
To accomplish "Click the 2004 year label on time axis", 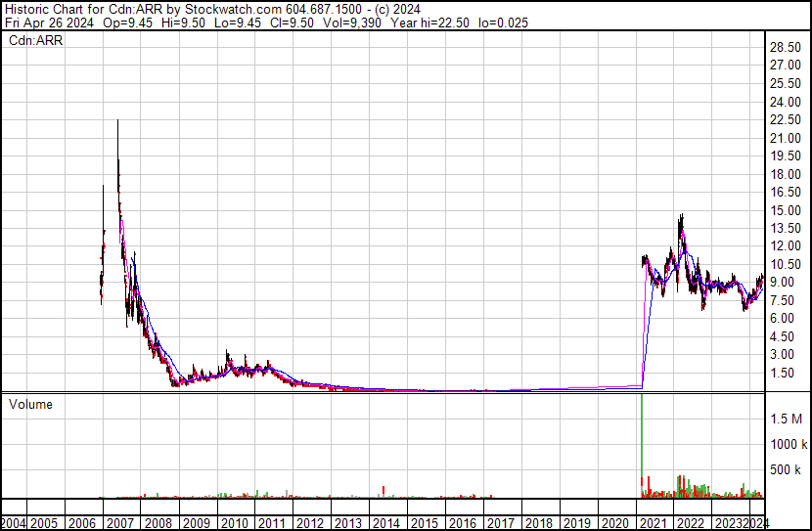I will click(14, 523).
